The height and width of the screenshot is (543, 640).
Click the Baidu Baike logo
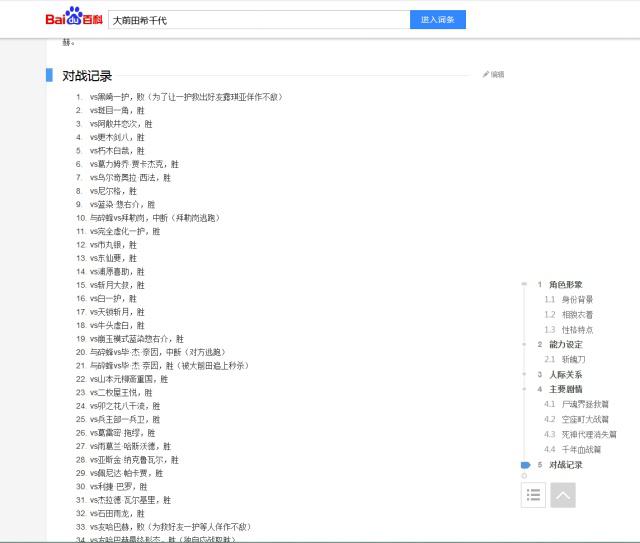click(73, 19)
